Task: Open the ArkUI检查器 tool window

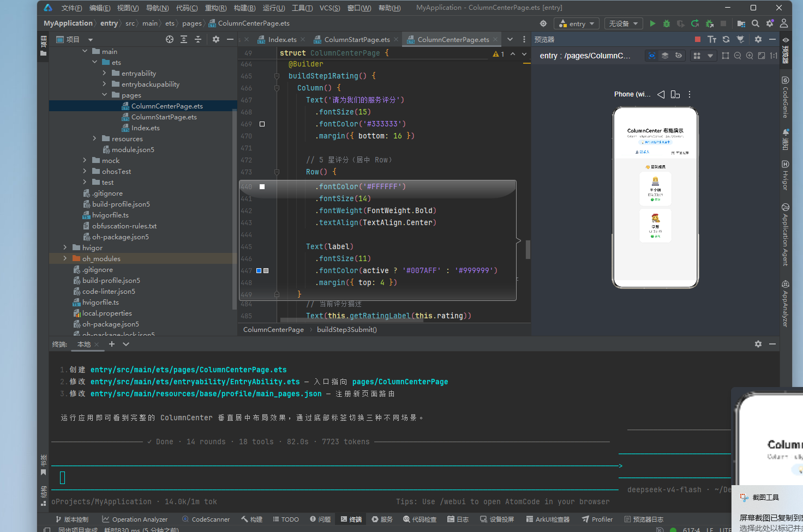Action: pyautogui.click(x=548, y=519)
